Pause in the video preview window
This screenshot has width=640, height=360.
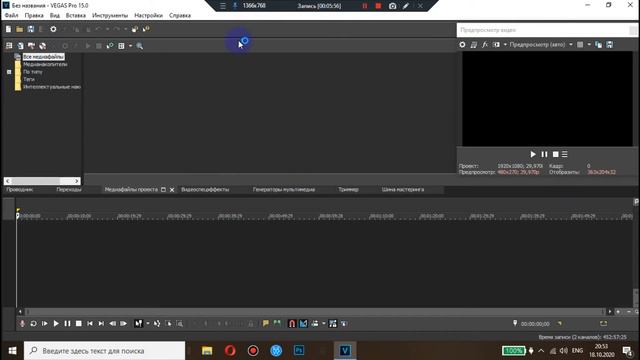click(544, 154)
